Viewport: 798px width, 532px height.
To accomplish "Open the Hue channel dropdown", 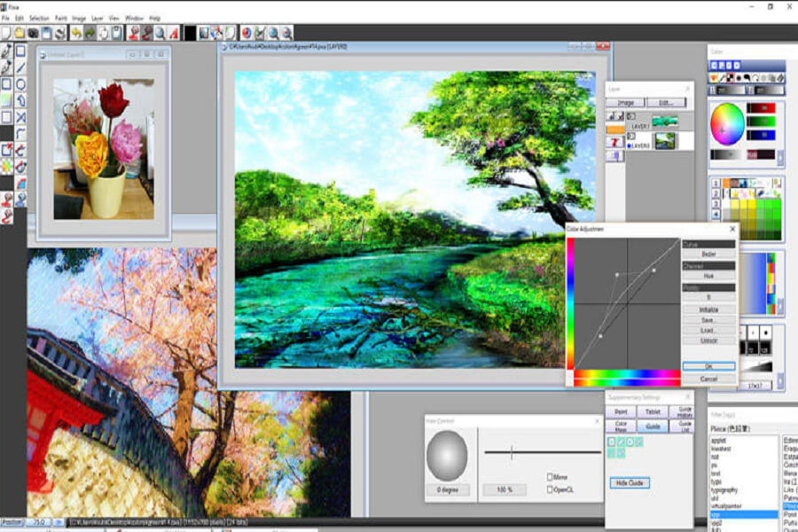I will click(708, 276).
